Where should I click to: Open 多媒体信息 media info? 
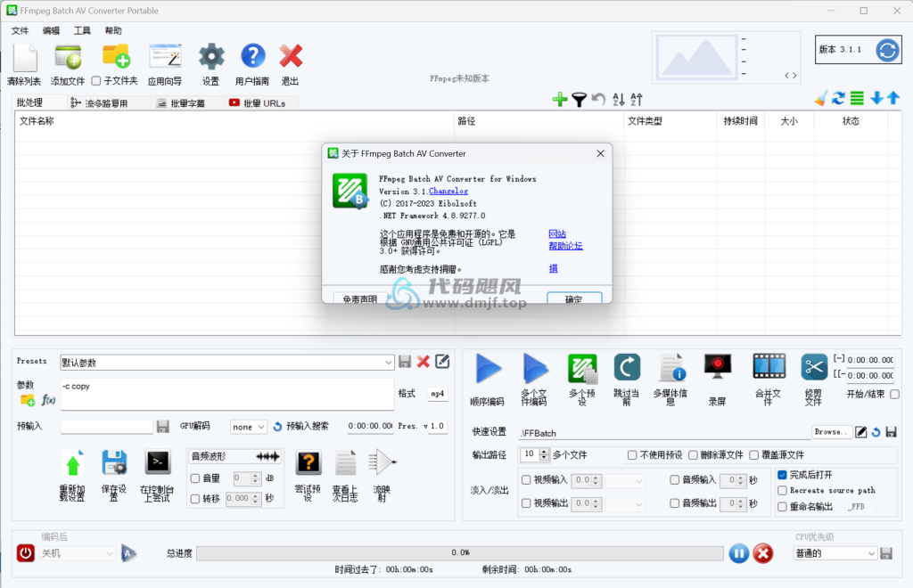tap(671, 368)
